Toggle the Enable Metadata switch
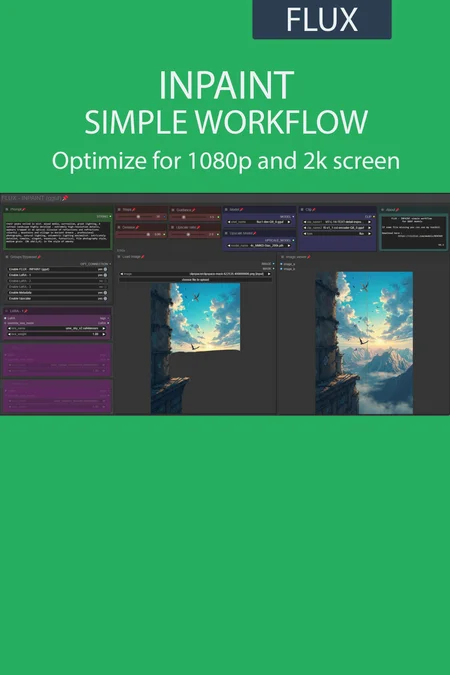Screen dimensions: 450x675 point(105,292)
